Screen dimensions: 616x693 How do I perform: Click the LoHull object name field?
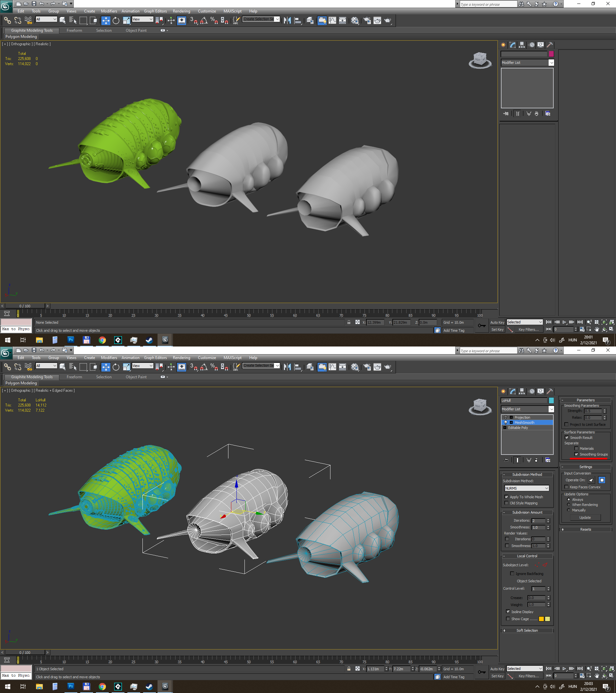click(524, 400)
